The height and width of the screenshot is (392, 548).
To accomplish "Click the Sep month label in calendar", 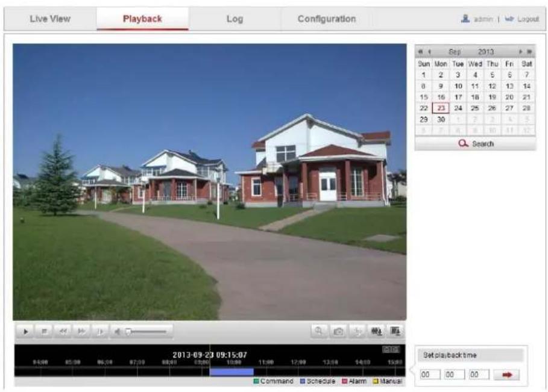I will coord(455,52).
